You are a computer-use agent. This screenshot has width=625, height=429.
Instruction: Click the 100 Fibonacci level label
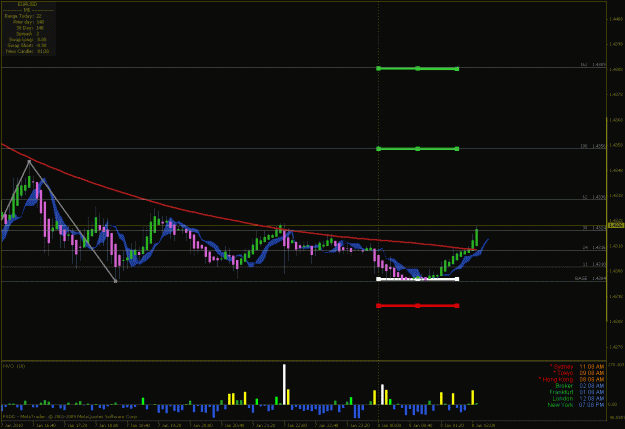pyautogui.click(x=593, y=146)
